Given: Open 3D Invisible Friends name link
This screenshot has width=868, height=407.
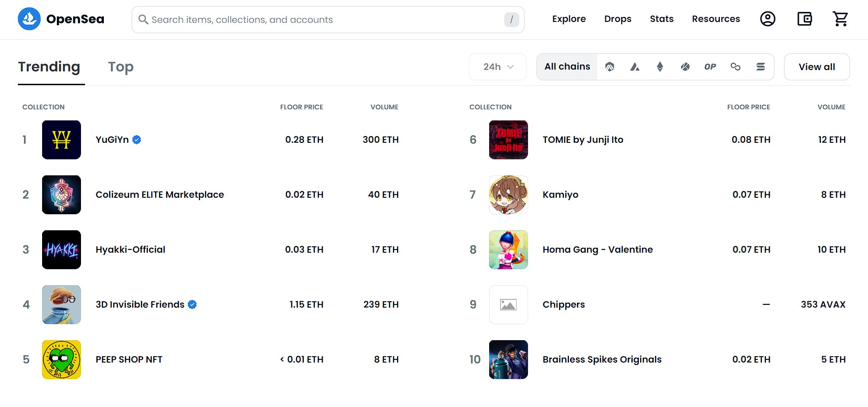Looking at the screenshot, I should tap(140, 304).
